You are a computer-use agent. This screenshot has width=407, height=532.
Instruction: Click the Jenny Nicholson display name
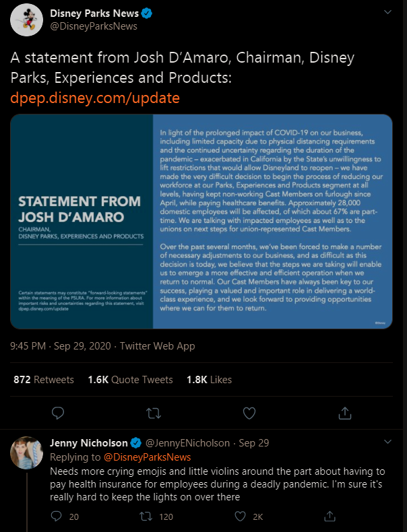[88, 443]
